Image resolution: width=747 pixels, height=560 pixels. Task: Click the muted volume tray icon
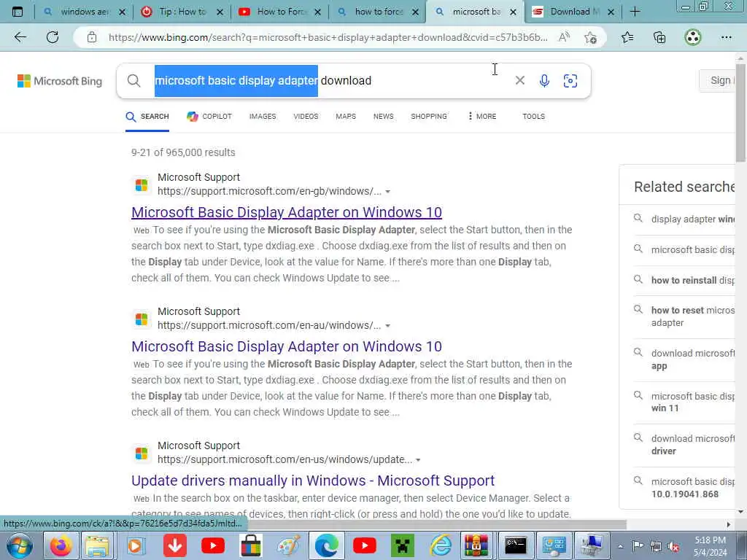click(673, 547)
